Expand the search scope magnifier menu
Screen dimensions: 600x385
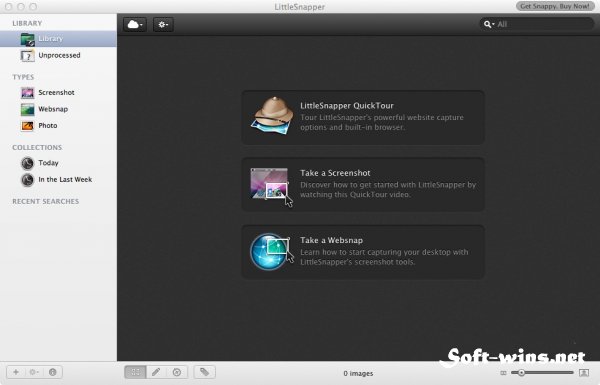point(489,24)
